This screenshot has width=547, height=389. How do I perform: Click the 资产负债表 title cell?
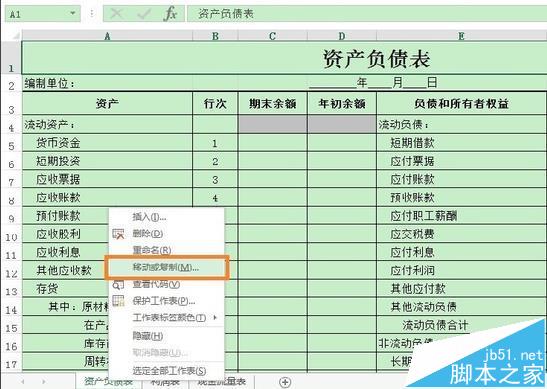[284, 58]
